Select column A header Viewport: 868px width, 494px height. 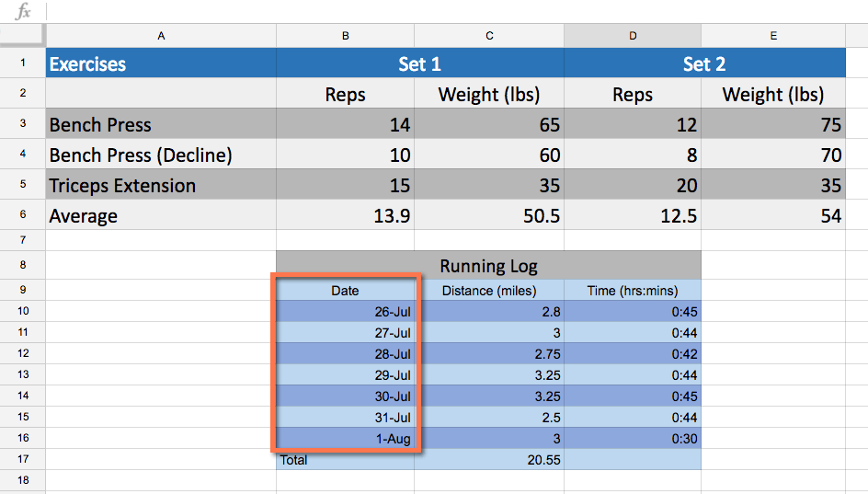161,36
